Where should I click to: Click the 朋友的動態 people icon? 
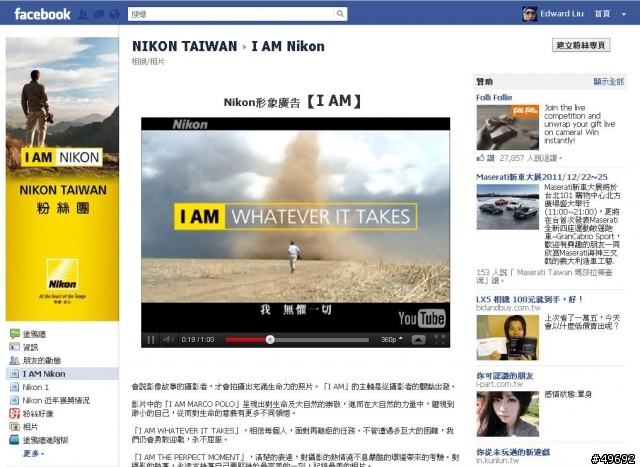pos(14,360)
